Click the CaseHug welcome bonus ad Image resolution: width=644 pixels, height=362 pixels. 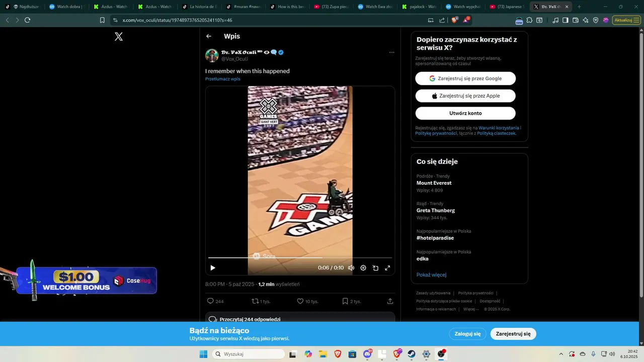tap(87, 280)
